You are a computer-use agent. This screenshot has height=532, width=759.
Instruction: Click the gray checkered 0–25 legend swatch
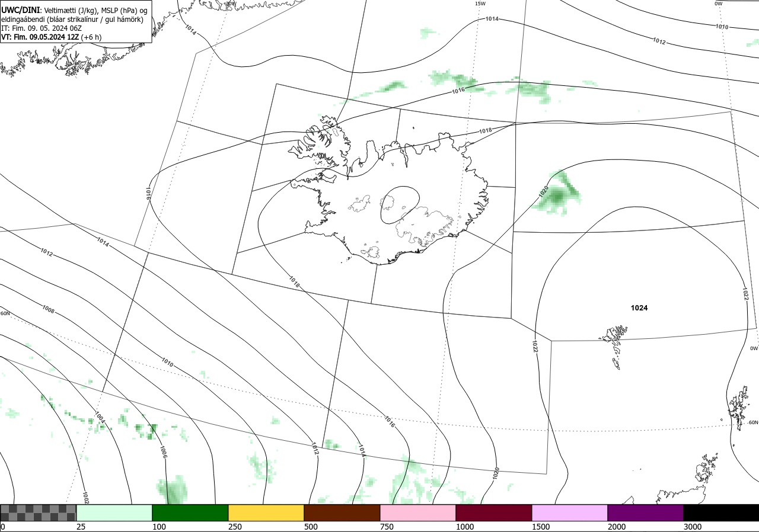click(39, 512)
